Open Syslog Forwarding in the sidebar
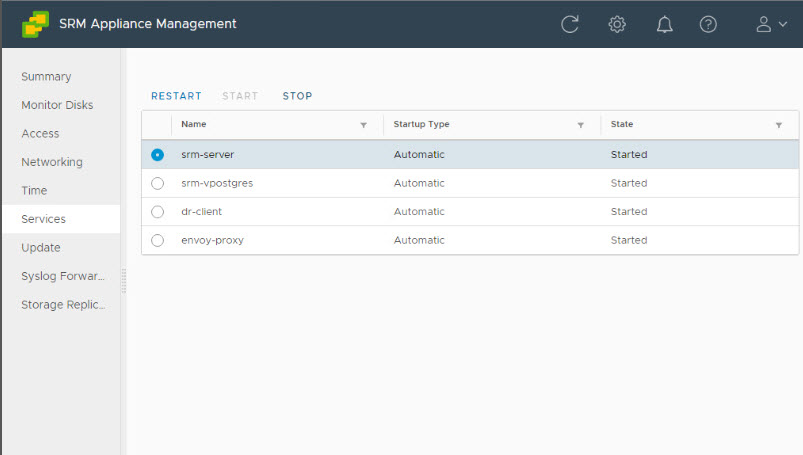 pos(63,276)
